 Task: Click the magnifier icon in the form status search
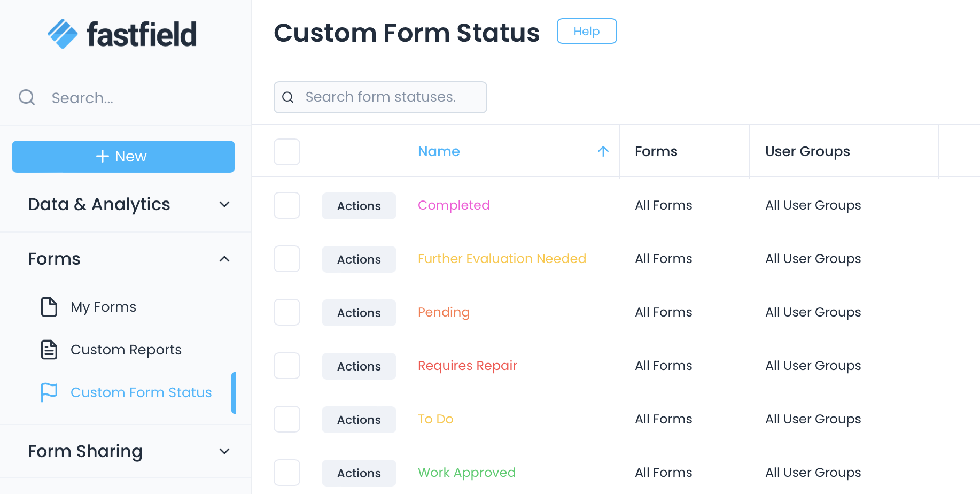pos(288,97)
